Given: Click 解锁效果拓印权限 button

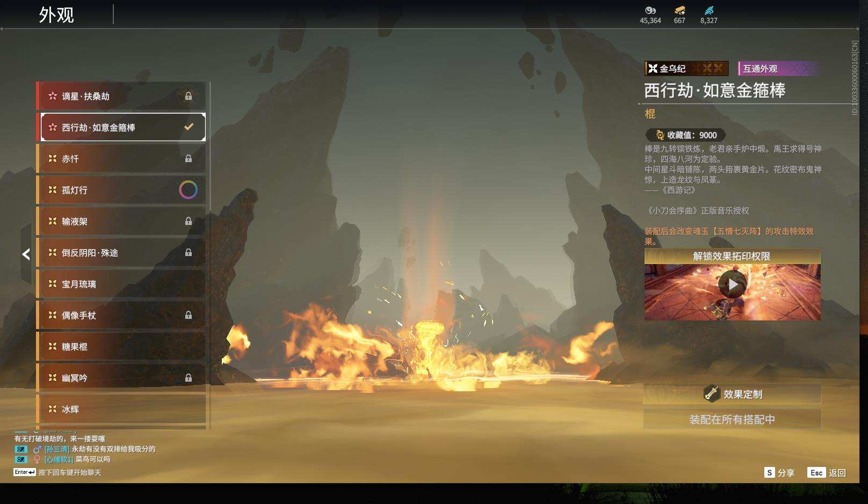Looking at the screenshot, I should (x=733, y=256).
